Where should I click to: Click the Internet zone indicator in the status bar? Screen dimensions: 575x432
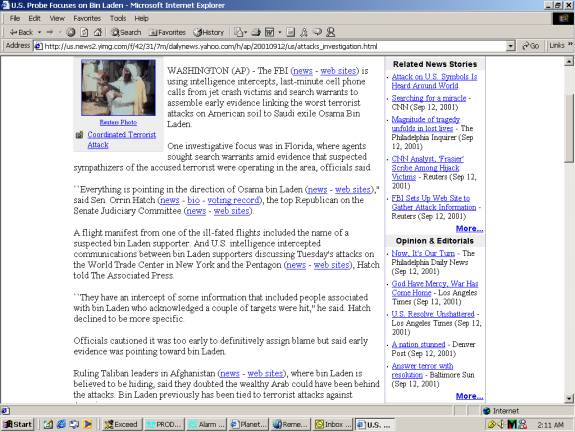tap(501, 411)
